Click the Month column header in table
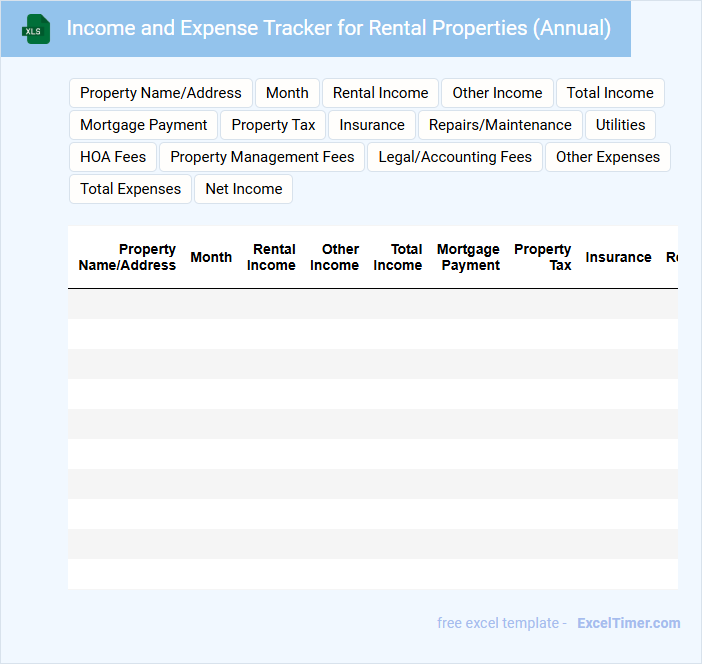 211,257
